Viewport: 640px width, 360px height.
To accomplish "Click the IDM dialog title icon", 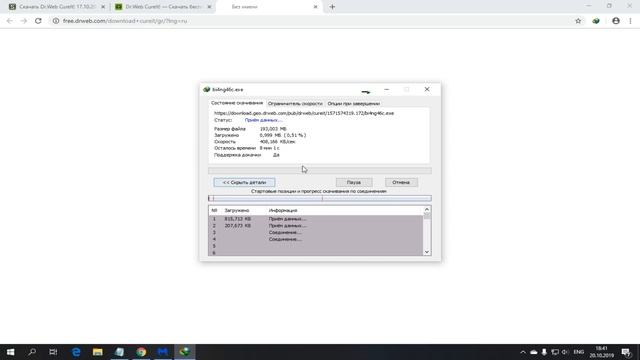I will 207,89.
